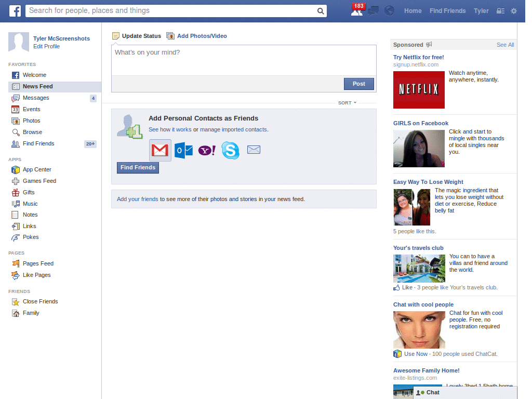Open the Netflix ad thumbnail

[419, 90]
